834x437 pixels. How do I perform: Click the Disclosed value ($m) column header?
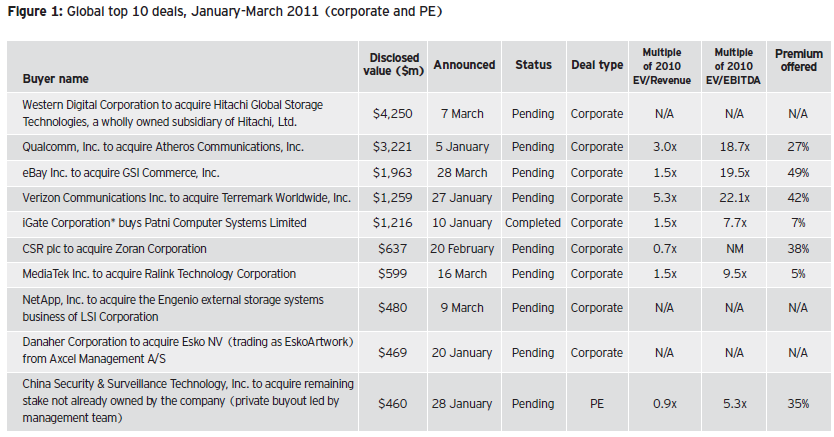coord(394,65)
